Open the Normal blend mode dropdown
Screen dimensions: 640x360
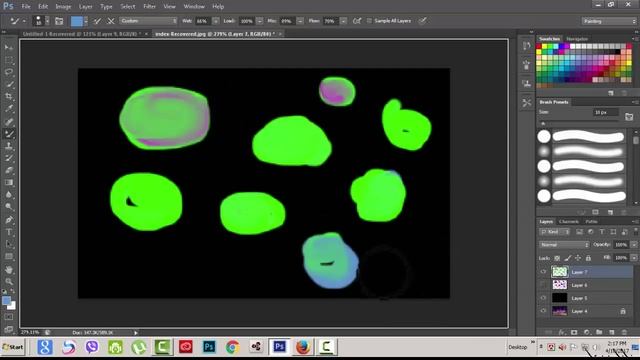pyautogui.click(x=564, y=245)
